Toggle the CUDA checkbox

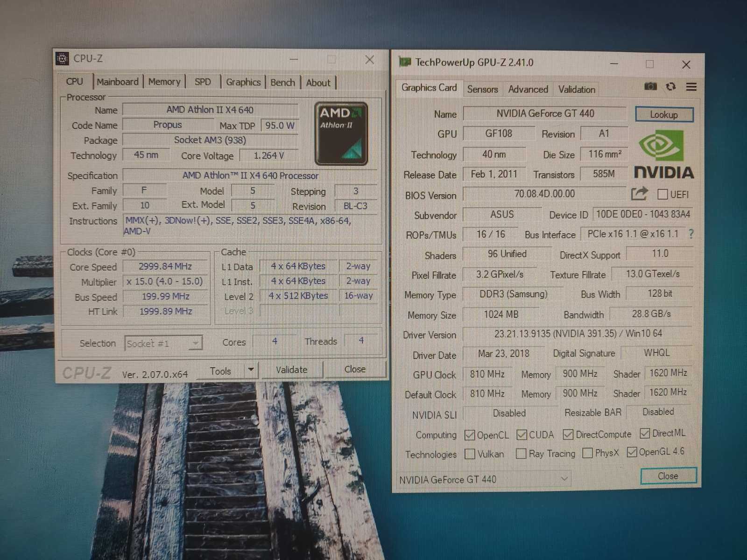click(x=521, y=434)
